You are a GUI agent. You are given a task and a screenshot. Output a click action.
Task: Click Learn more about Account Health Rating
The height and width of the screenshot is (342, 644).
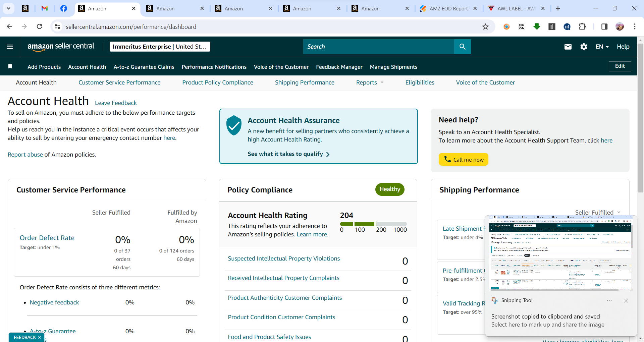(x=312, y=234)
